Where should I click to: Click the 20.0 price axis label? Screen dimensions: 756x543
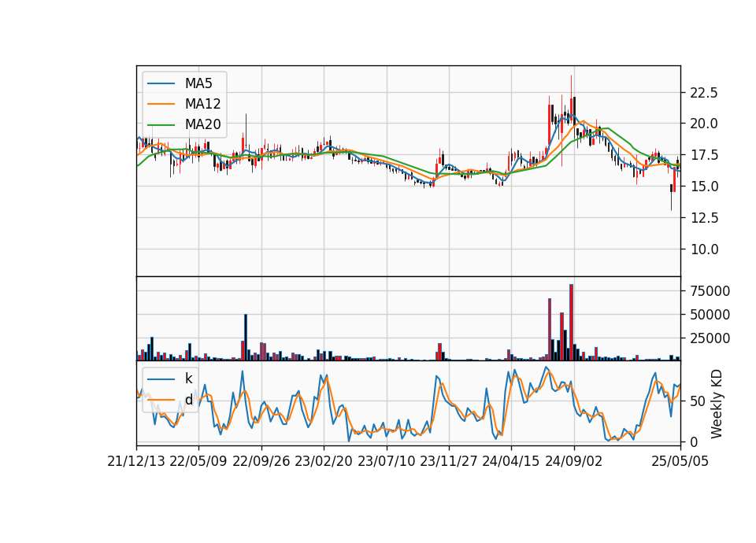pyautogui.click(x=704, y=124)
